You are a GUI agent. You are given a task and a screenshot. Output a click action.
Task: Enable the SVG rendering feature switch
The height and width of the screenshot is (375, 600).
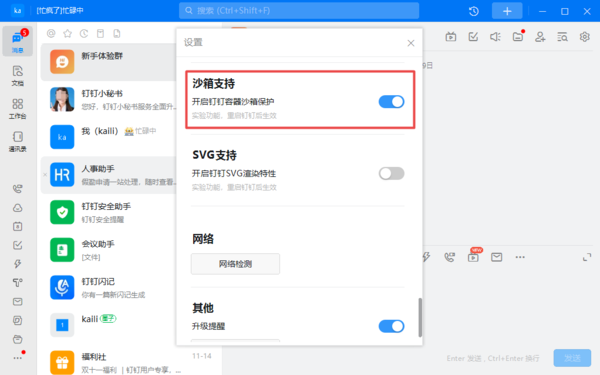[391, 173]
